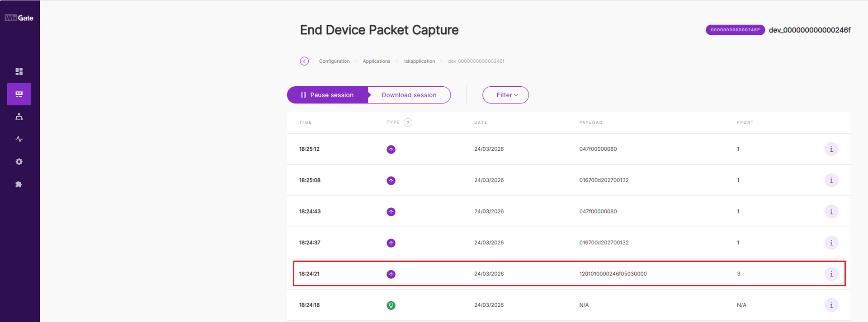Click the purple device EUI badge

point(735,30)
